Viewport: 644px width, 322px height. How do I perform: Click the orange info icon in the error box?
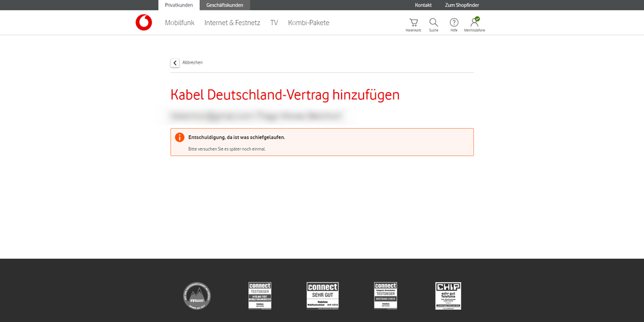pos(179,137)
